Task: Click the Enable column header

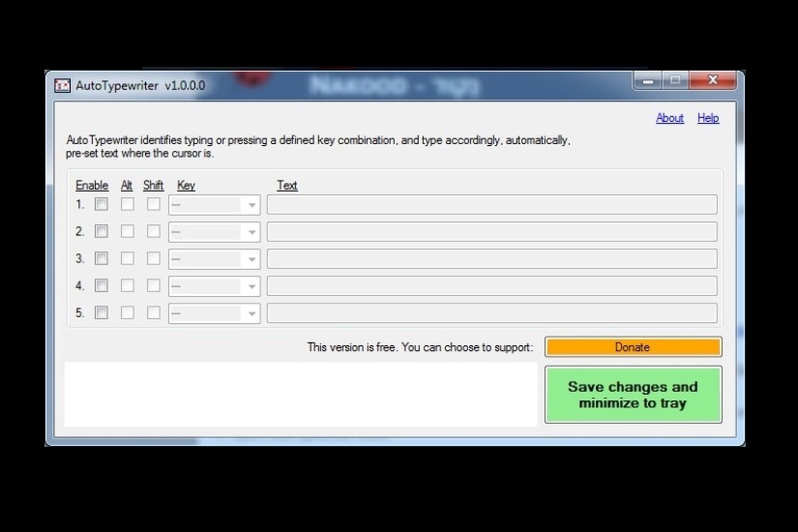Action: 92,186
